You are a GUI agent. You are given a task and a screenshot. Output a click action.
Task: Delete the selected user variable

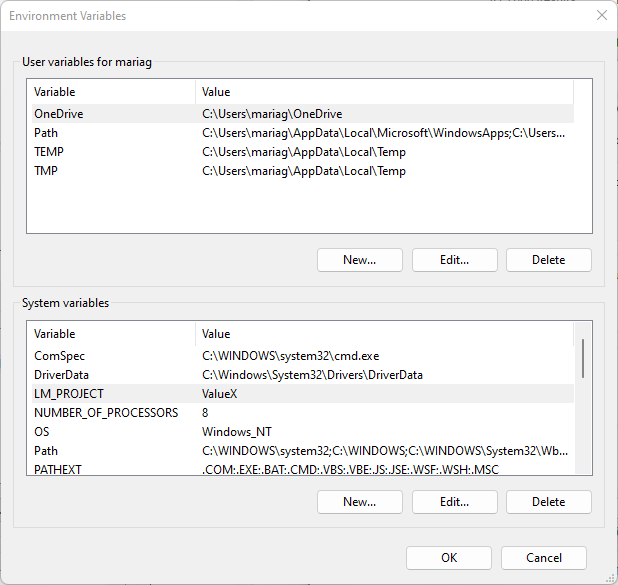coord(548,260)
